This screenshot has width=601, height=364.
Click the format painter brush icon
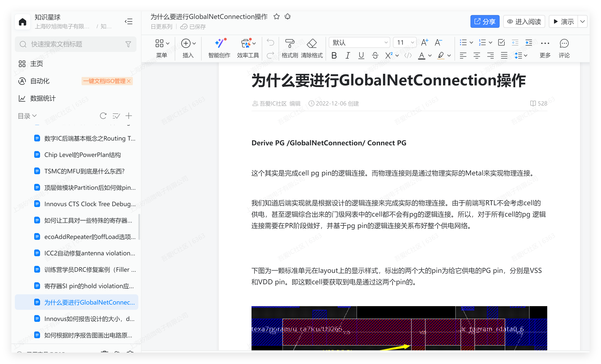[290, 44]
